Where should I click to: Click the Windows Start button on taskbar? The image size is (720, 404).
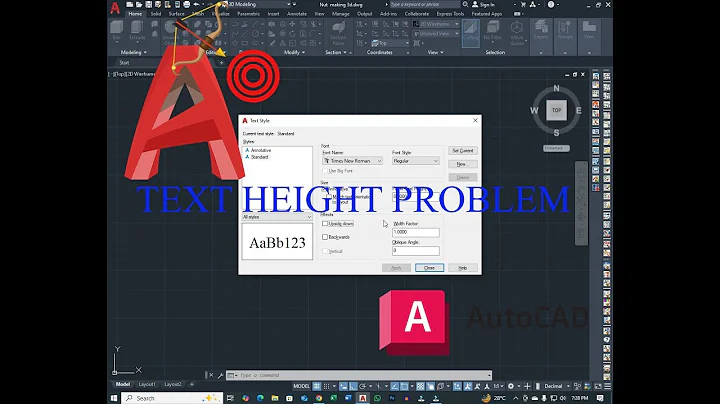click(x=114, y=398)
